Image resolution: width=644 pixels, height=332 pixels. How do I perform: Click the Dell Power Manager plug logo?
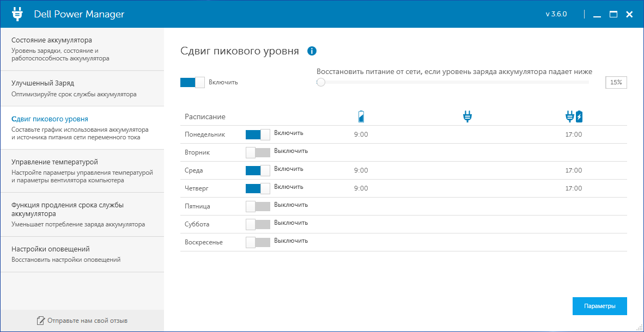pyautogui.click(x=17, y=14)
